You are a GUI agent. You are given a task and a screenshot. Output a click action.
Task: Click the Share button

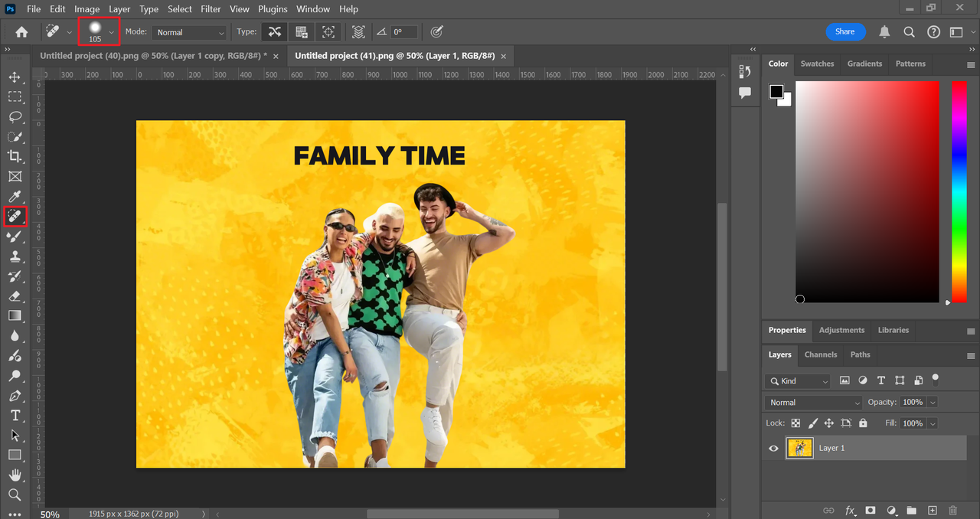(x=845, y=31)
